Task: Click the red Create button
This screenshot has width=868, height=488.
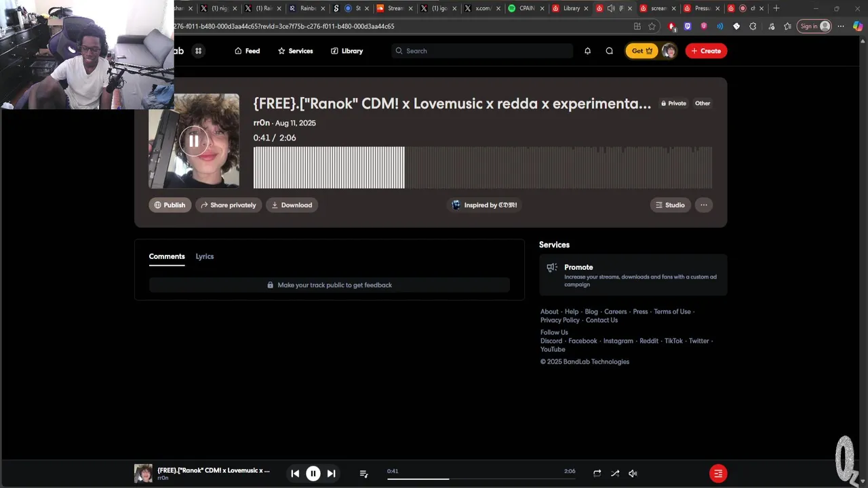Action: coord(706,51)
